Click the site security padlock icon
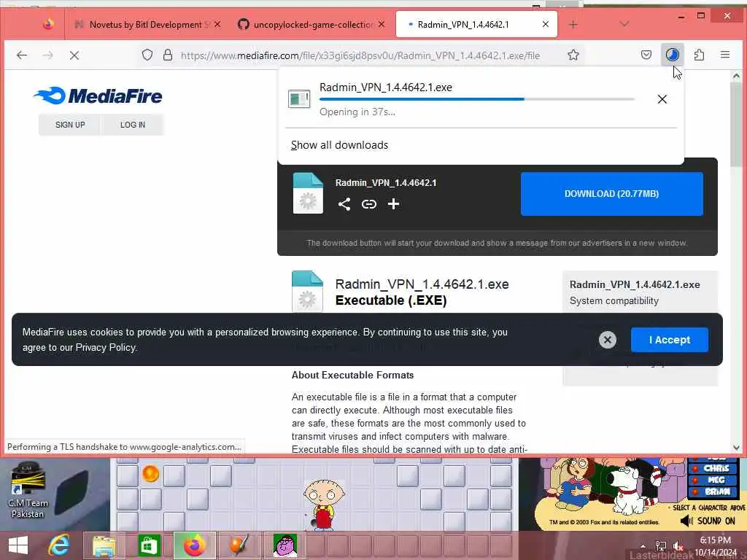The image size is (747, 560). pos(168,55)
